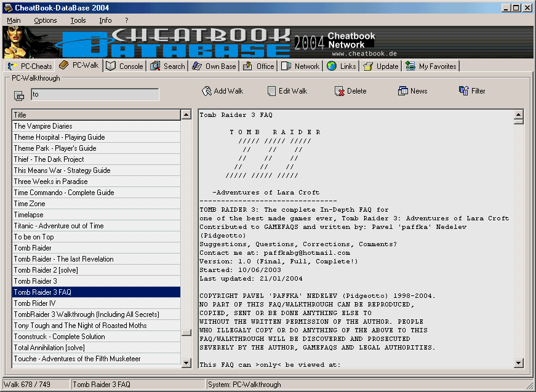Click the search text input field
Image resolution: width=536 pixels, height=392 pixels.
[x=95, y=95]
